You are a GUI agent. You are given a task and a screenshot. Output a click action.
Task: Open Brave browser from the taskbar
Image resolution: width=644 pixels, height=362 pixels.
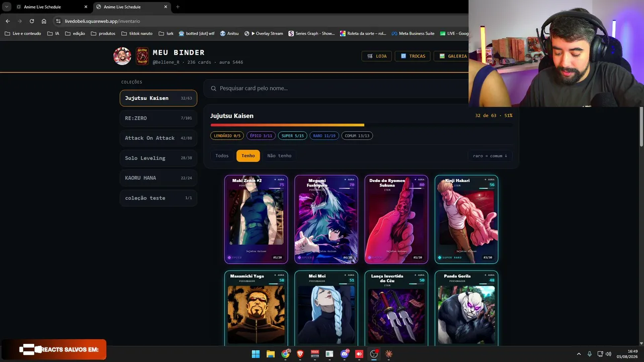(x=300, y=354)
